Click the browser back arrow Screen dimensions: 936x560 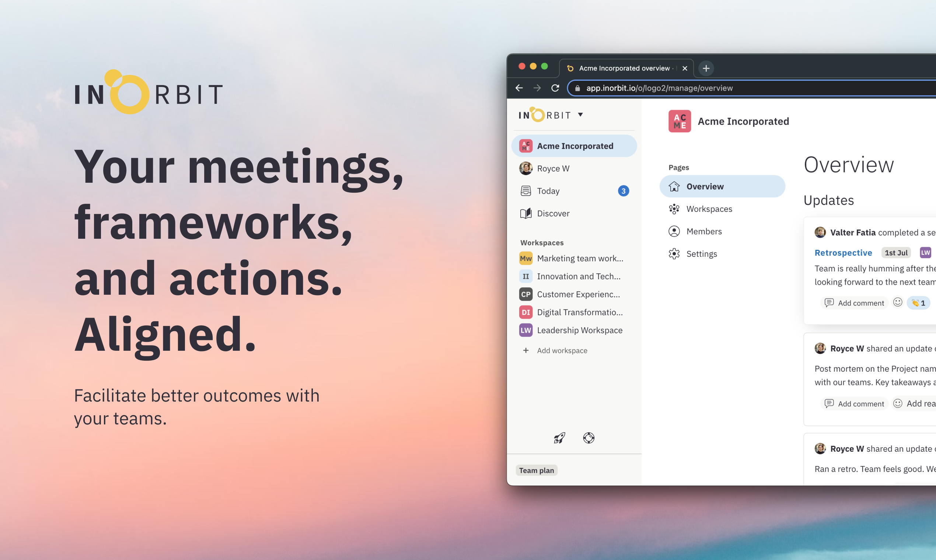pyautogui.click(x=519, y=88)
